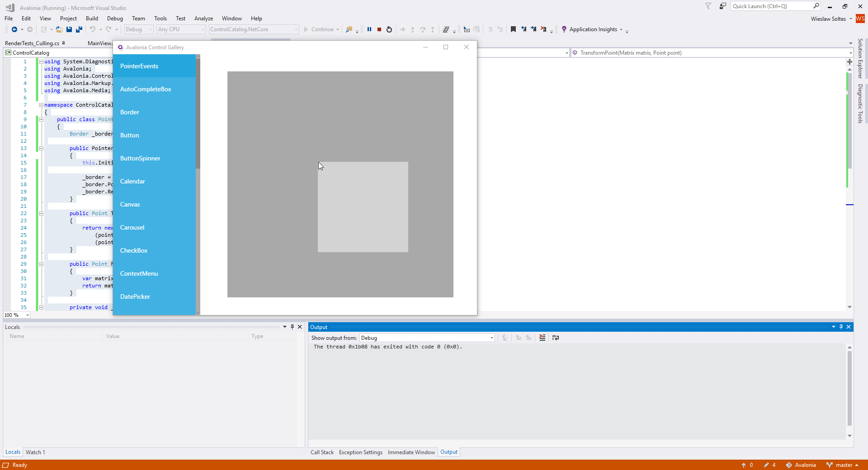Open Application Insights from the toolbar
Screen dimensions: 868x470
pos(592,29)
